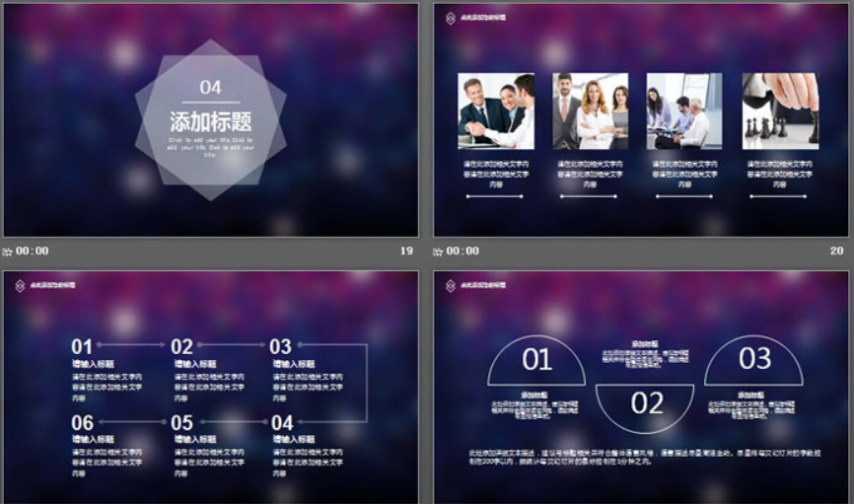Viewport: 854px width, 504px height.
Task: Click slide number 20 label
Action: pyautogui.click(x=837, y=252)
